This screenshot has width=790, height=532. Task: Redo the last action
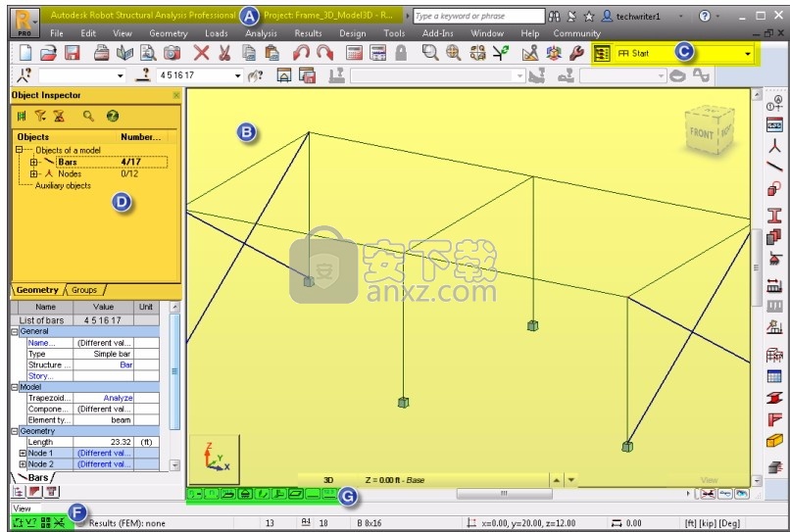click(325, 52)
